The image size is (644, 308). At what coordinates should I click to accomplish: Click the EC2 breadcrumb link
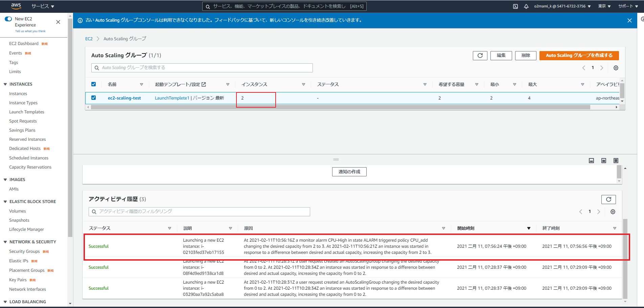click(x=89, y=39)
